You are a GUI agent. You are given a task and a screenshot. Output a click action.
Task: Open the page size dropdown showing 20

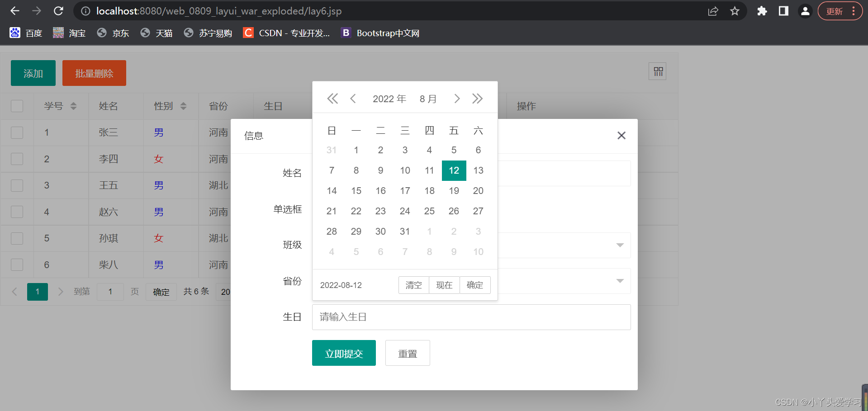[x=226, y=292]
